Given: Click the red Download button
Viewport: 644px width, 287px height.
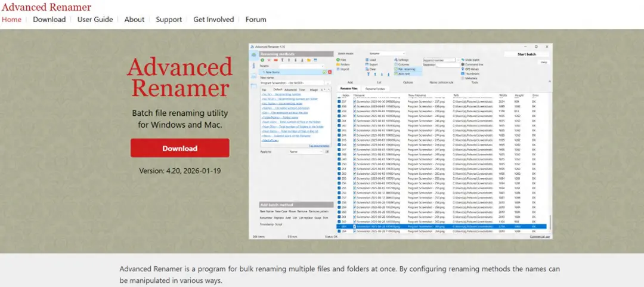Looking at the screenshot, I should click(180, 148).
